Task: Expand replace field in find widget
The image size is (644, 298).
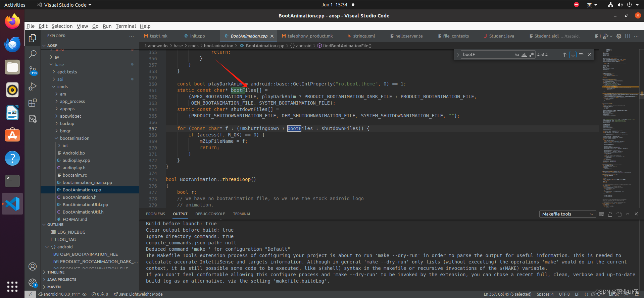Action: pyautogui.click(x=458, y=55)
